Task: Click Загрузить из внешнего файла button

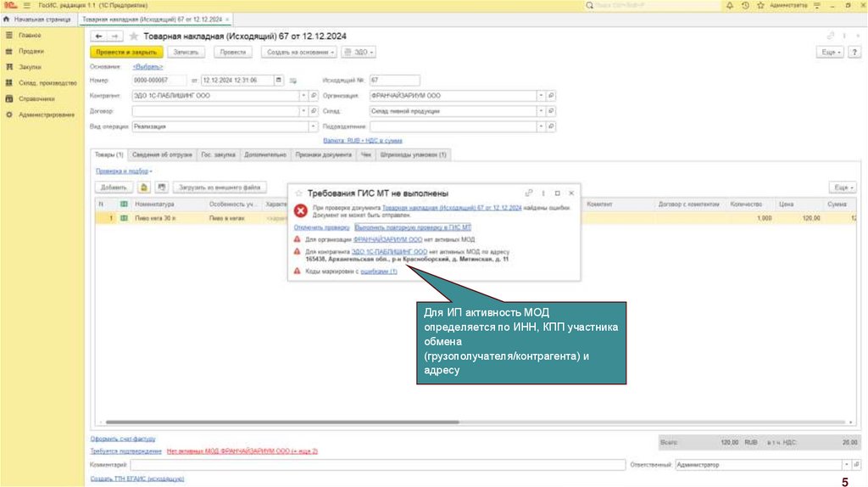Action: tap(220, 188)
